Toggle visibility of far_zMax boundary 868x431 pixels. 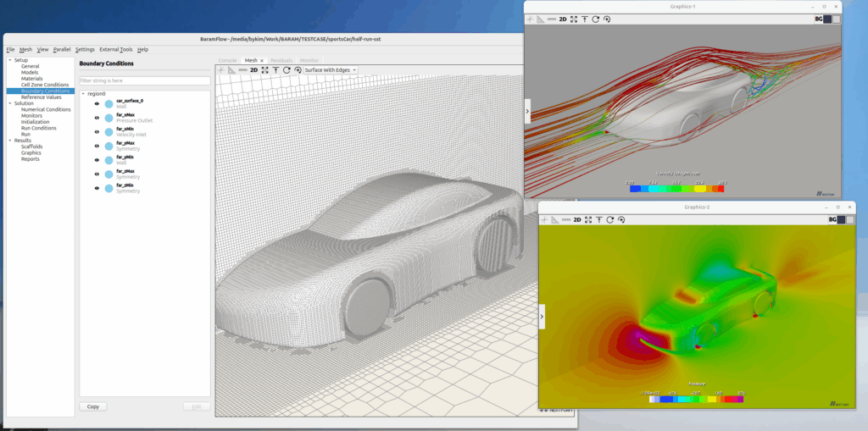pos(97,174)
